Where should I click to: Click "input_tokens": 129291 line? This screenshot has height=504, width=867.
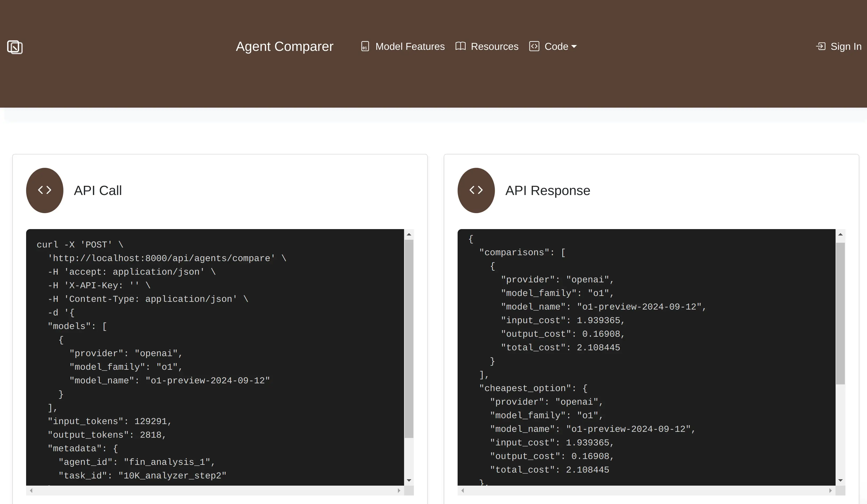tap(109, 421)
